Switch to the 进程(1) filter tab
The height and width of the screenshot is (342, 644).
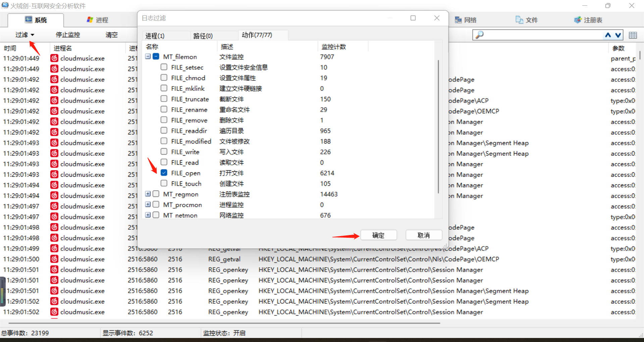click(x=155, y=36)
